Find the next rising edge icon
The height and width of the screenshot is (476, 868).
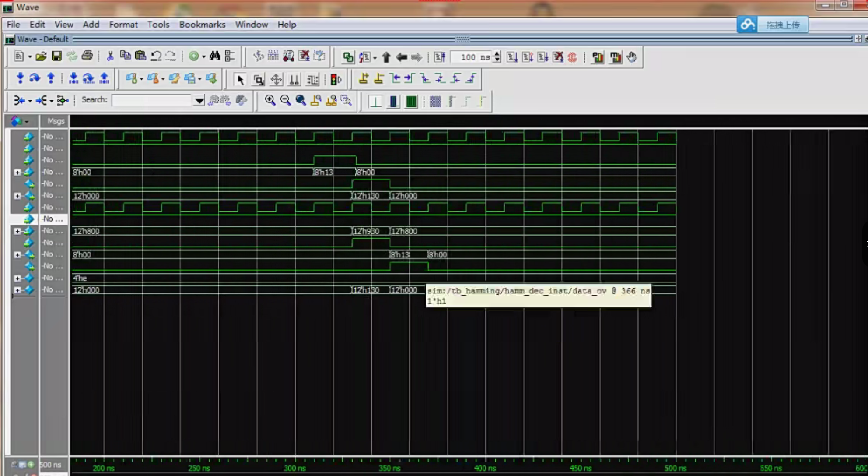click(x=471, y=79)
